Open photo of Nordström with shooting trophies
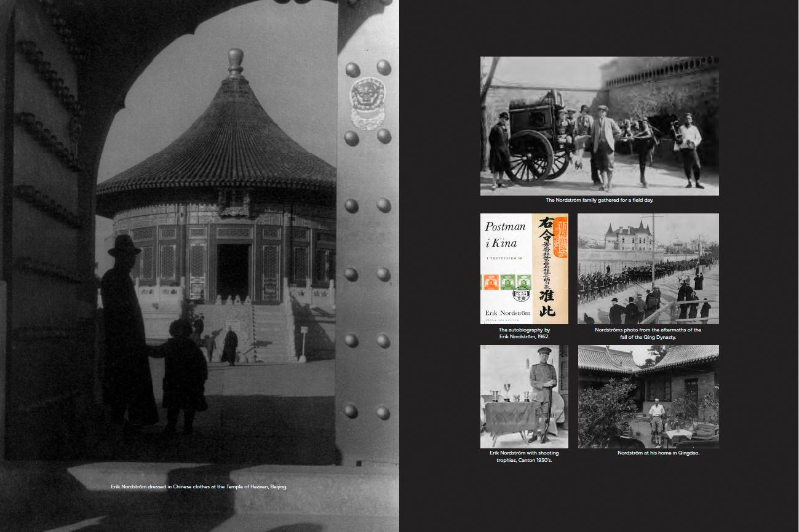 [524, 397]
